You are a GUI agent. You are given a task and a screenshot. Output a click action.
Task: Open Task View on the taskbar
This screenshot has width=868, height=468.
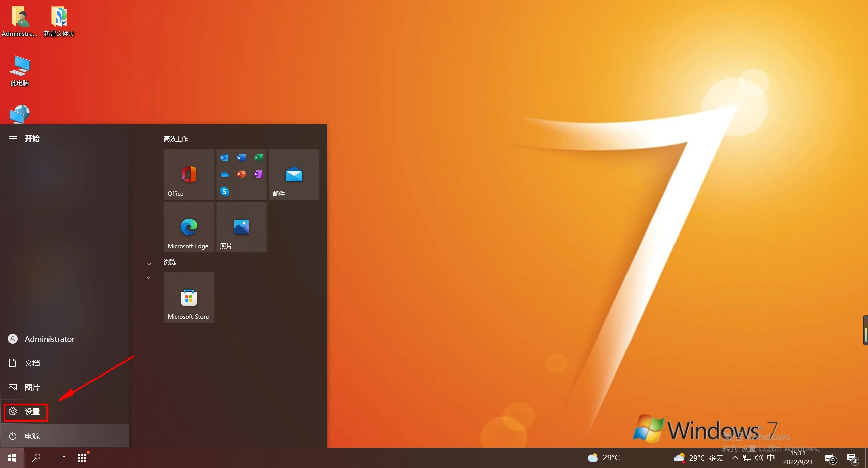[x=61, y=458]
